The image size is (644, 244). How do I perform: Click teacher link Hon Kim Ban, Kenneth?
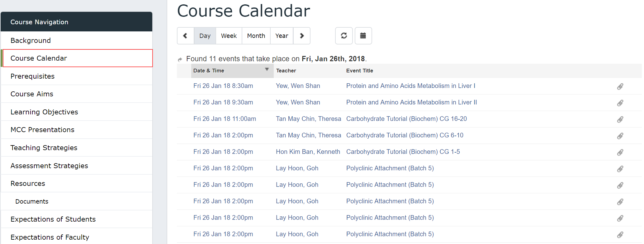[308, 152]
